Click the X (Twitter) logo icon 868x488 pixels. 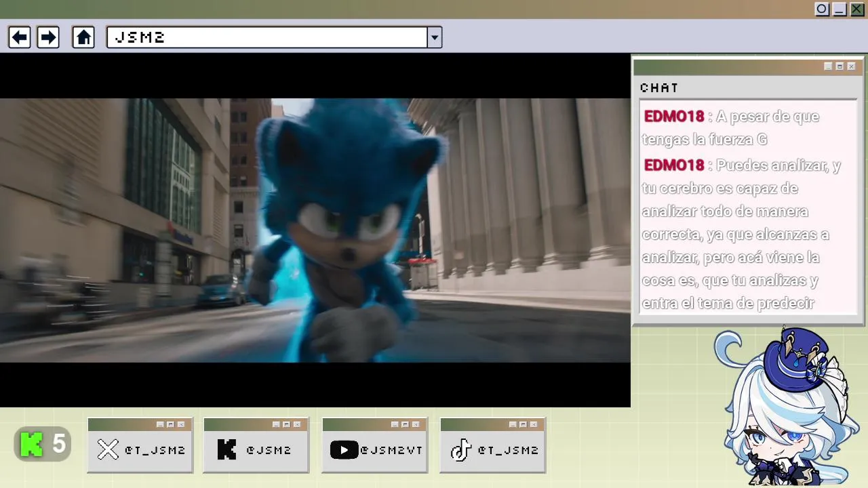108,449
